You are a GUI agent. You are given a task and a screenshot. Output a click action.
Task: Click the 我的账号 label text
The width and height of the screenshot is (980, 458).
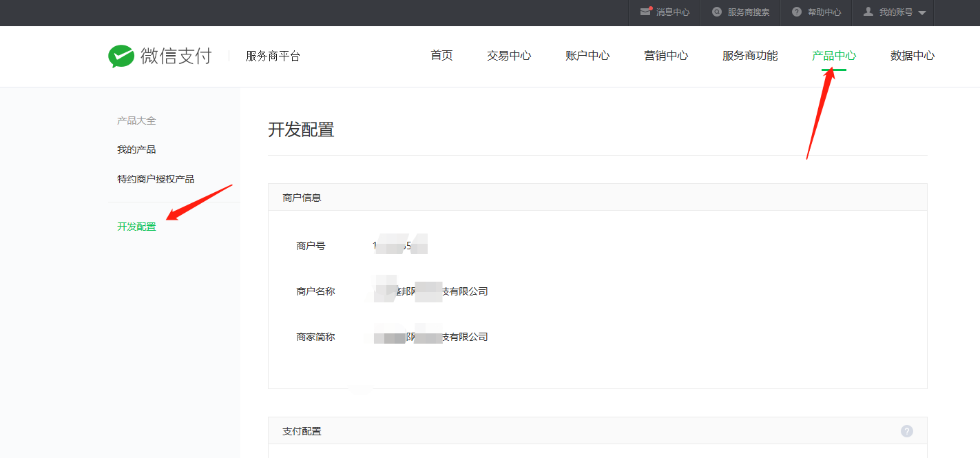coord(896,12)
